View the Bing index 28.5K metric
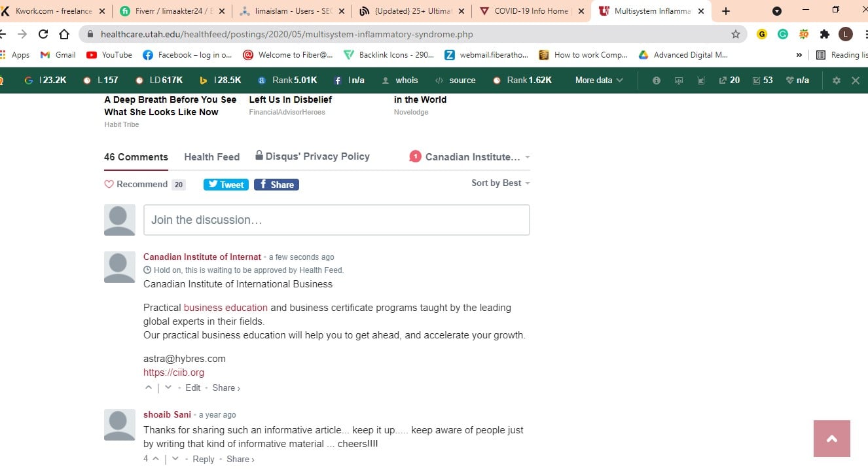 [x=219, y=80]
